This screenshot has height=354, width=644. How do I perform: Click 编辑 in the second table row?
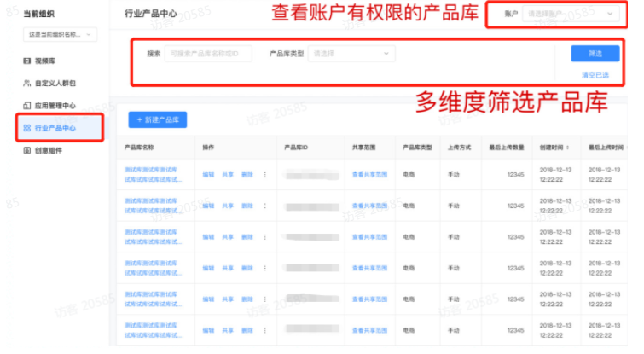click(208, 206)
